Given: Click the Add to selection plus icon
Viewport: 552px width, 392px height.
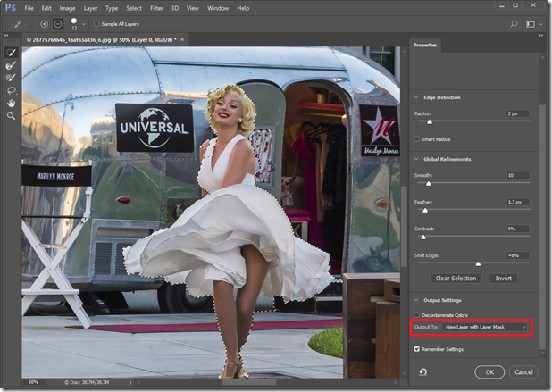Looking at the screenshot, I should pos(45,23).
